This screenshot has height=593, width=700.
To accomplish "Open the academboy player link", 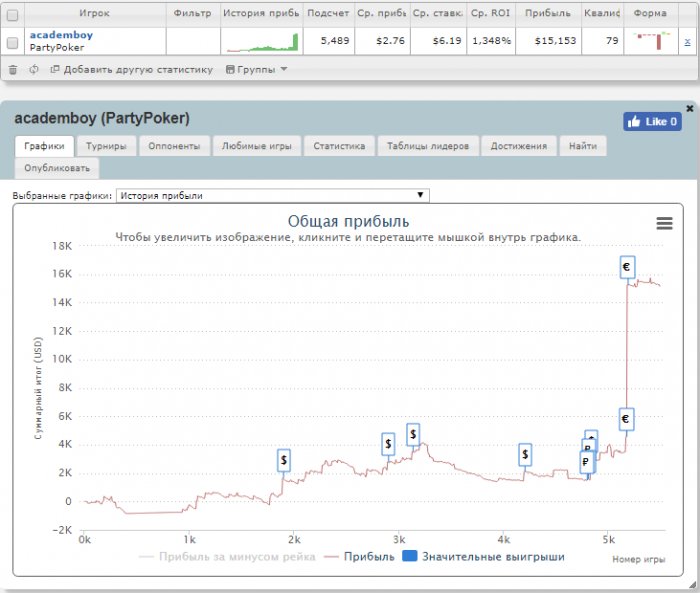I will pyautogui.click(x=61, y=35).
